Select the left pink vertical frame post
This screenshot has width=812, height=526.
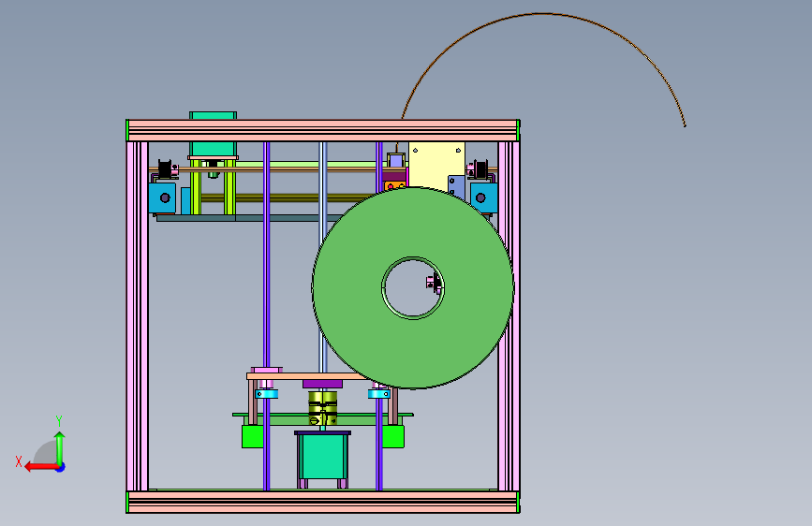coord(138,315)
